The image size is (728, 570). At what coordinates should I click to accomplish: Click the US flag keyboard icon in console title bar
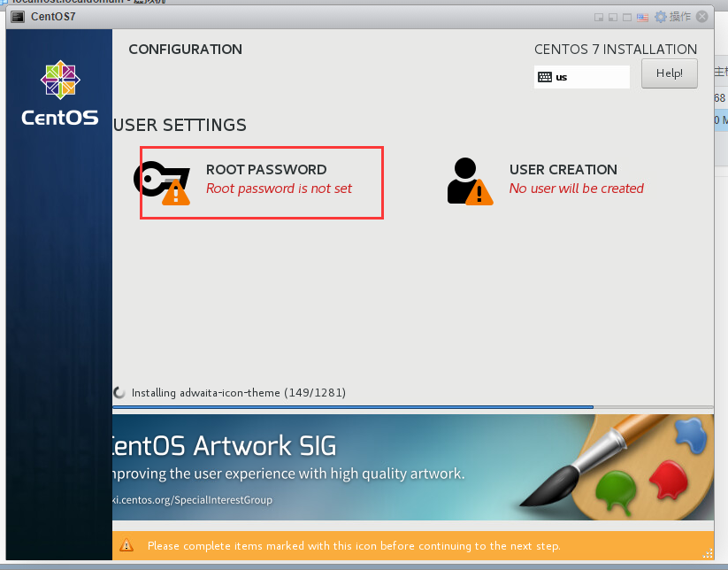642,18
